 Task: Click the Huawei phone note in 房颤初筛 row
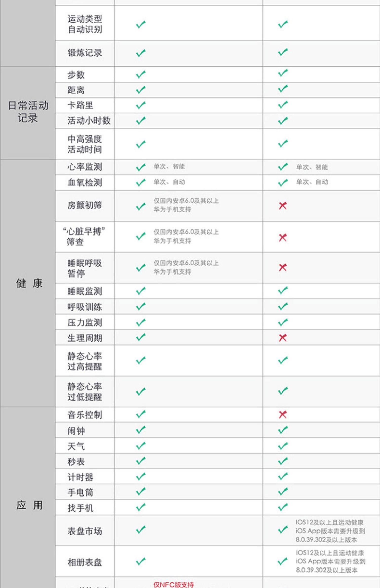186,205
